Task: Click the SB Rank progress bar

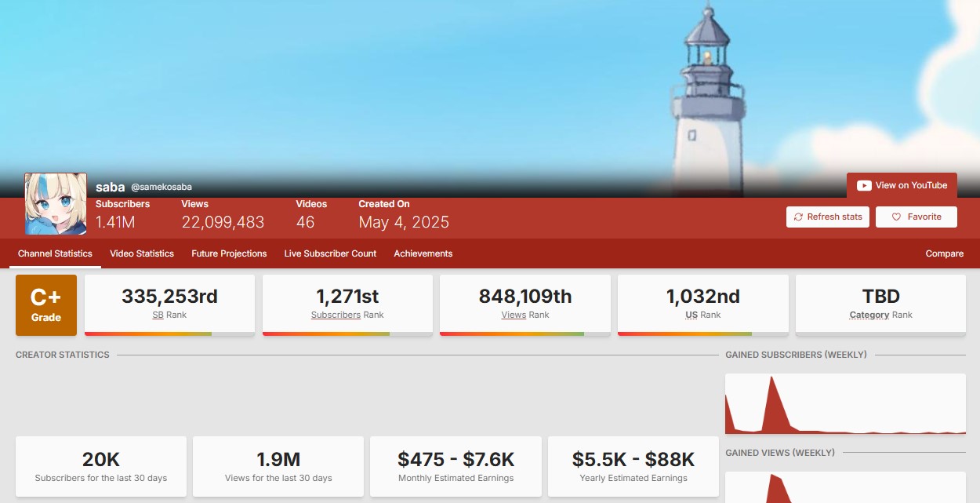Action: (169, 334)
